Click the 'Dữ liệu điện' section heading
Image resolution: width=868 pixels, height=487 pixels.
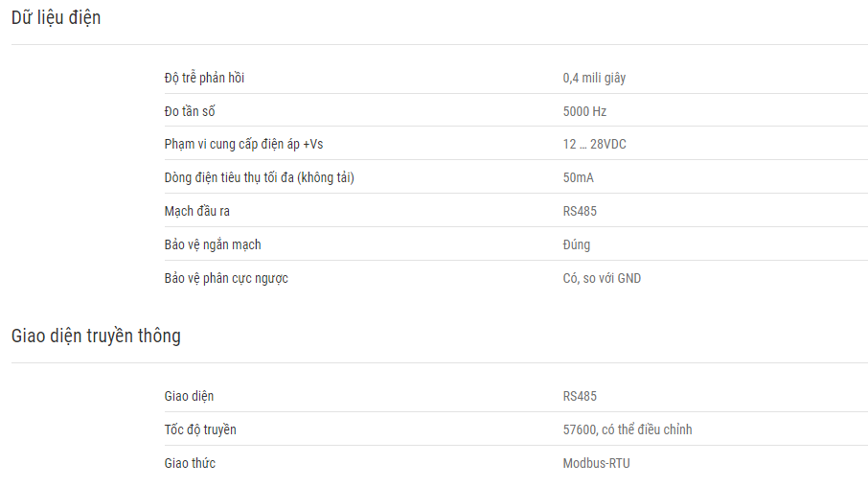click(56, 18)
